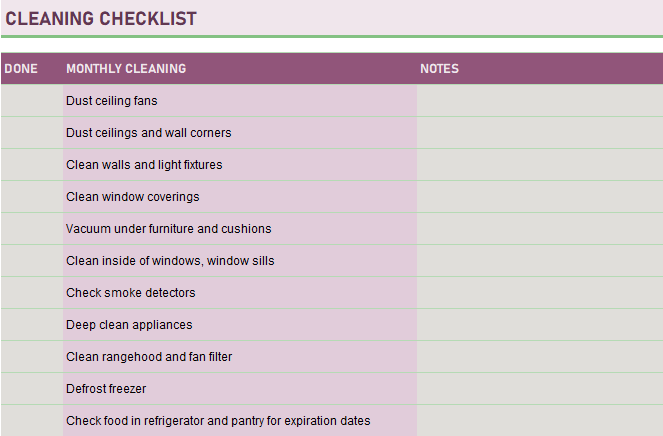Select the Monthly Cleaning column header
This screenshot has width=663, height=436.
[126, 69]
